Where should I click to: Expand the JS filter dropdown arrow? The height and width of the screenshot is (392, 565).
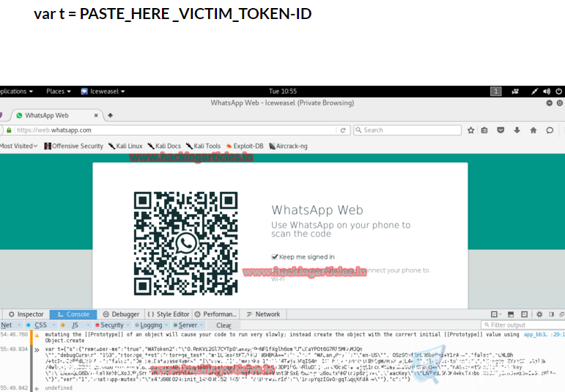[88, 325]
